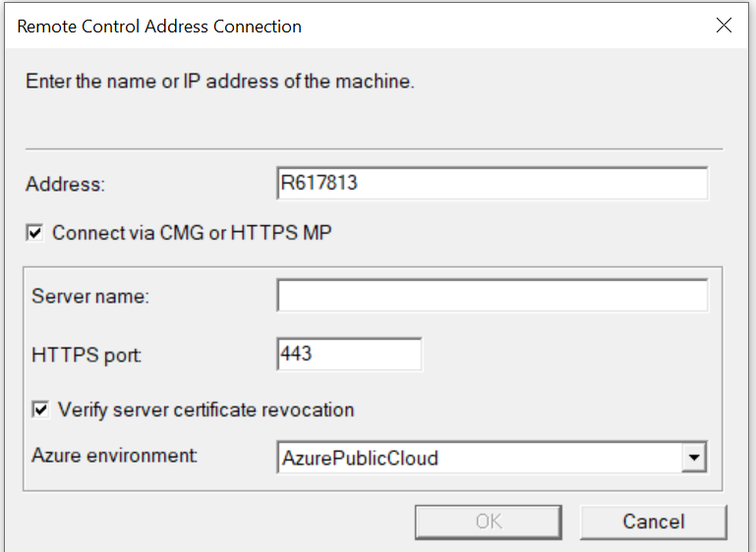Click the Address: label
Viewport: 756px width, 552px height.
65,185
